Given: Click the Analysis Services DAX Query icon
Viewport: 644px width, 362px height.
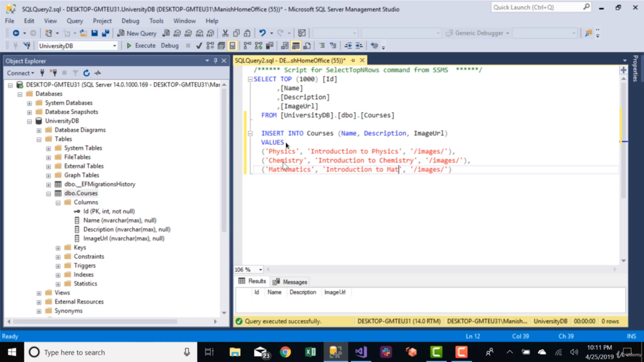Looking at the screenshot, I should pyautogui.click(x=211, y=33).
